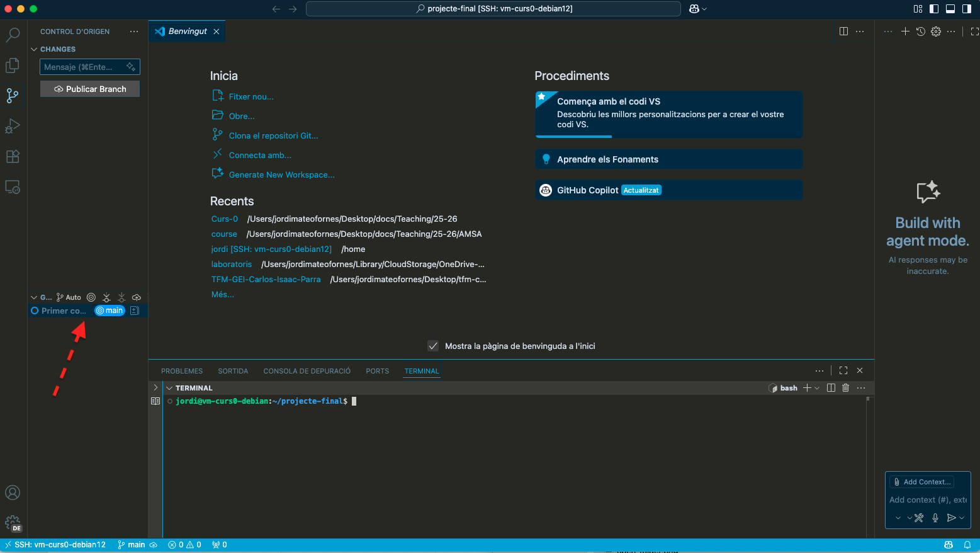Click the sparkle icon to generate commit message
The width and height of the screenshot is (980, 553).
click(x=131, y=67)
